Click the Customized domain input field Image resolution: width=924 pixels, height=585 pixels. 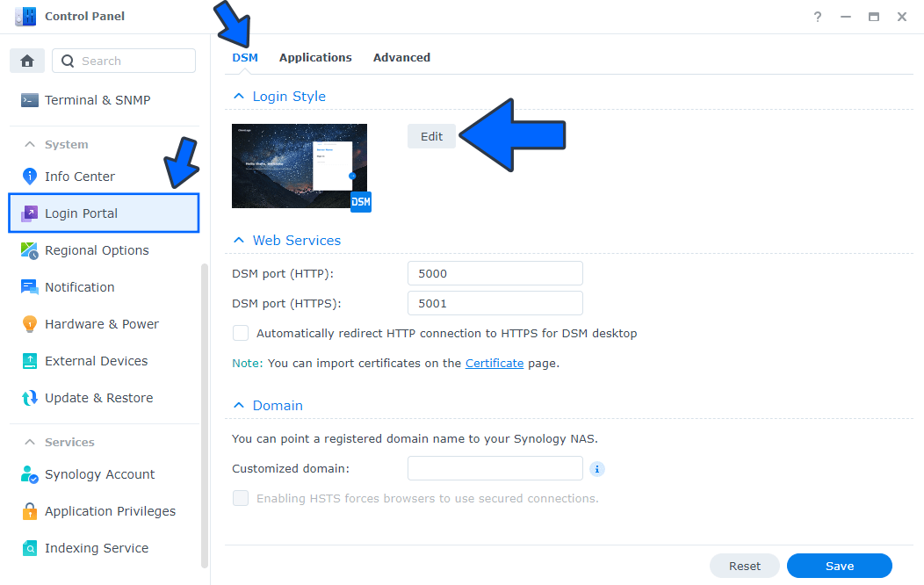click(494, 467)
